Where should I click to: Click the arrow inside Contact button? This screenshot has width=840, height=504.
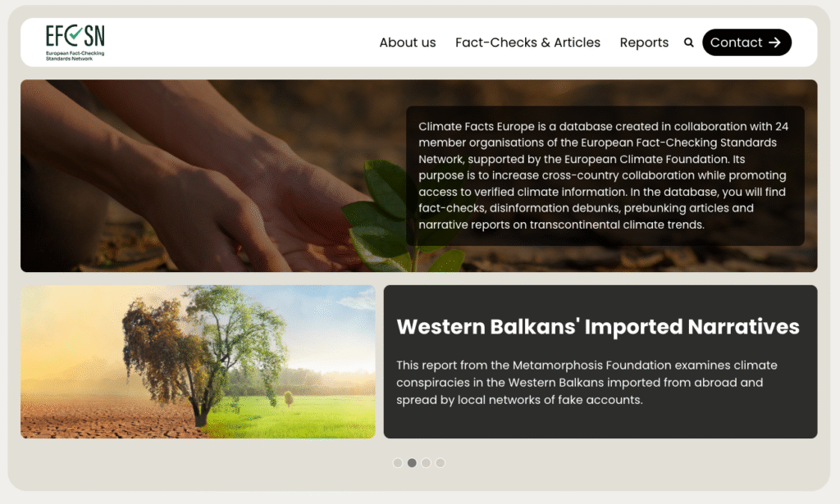[774, 43]
